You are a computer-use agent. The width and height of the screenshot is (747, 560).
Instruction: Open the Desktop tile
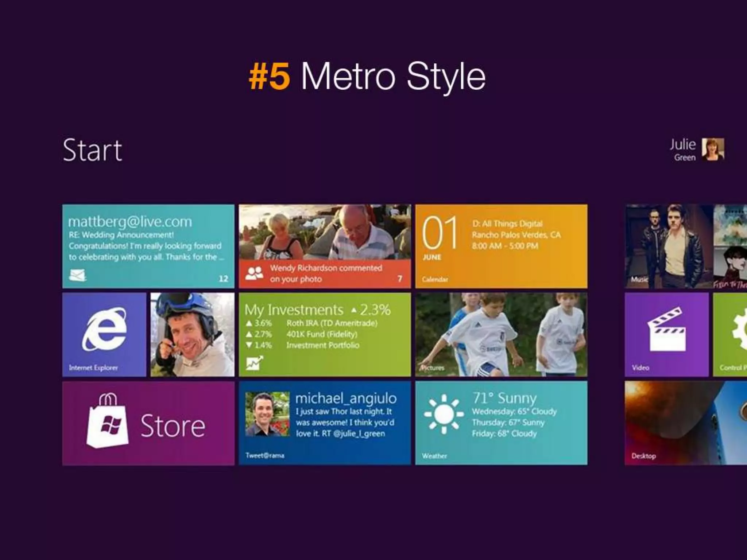pyautogui.click(x=686, y=423)
